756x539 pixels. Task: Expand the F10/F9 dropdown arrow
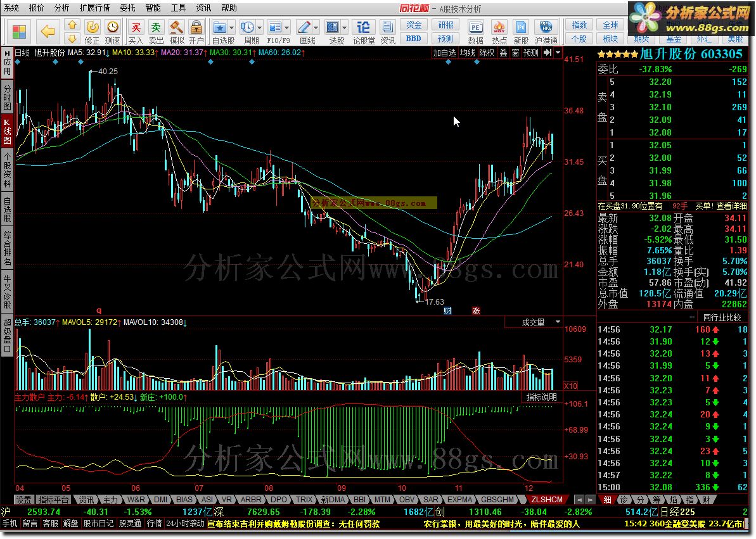(x=287, y=27)
